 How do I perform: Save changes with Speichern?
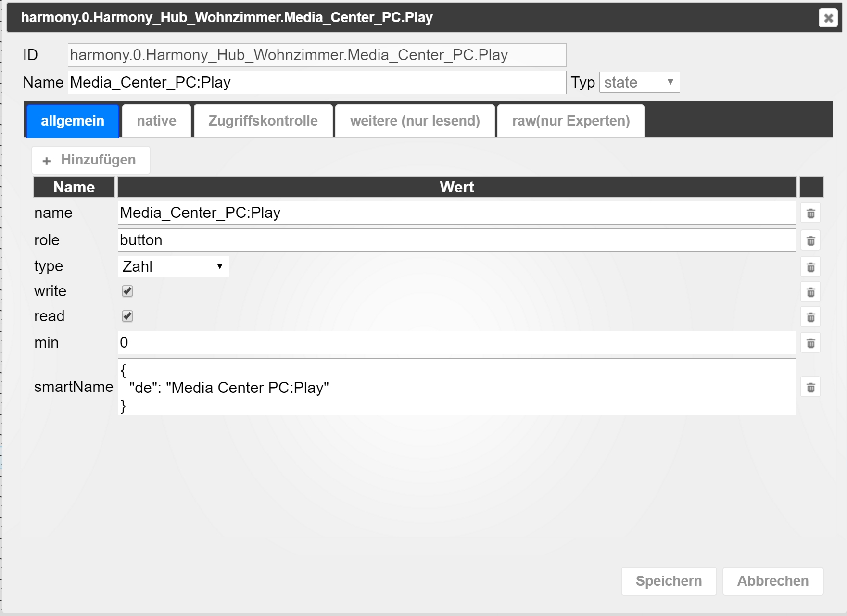coord(669,581)
